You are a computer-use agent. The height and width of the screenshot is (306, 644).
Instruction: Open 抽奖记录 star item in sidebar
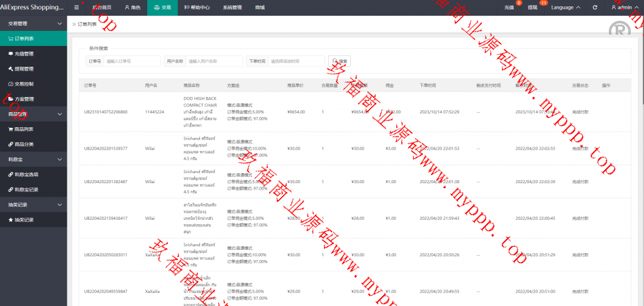pyautogui.click(x=24, y=220)
